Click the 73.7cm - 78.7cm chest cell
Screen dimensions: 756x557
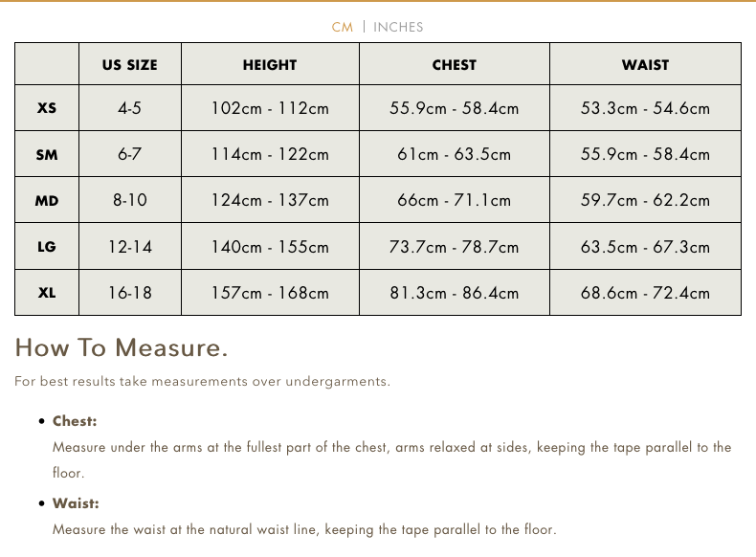coord(455,247)
